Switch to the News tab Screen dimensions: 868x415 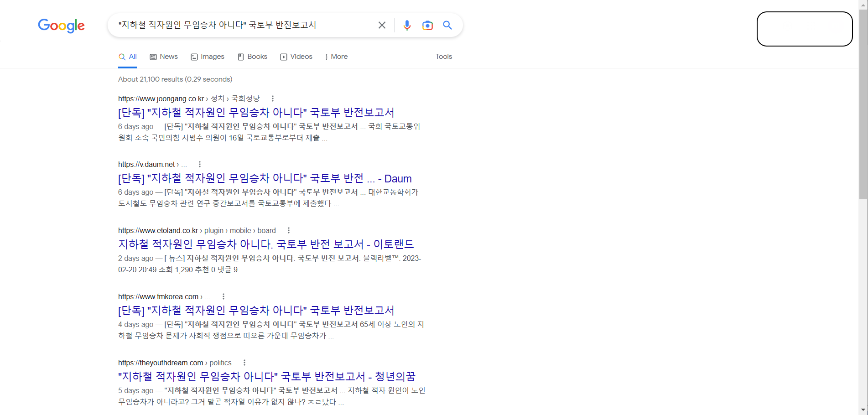coord(164,57)
